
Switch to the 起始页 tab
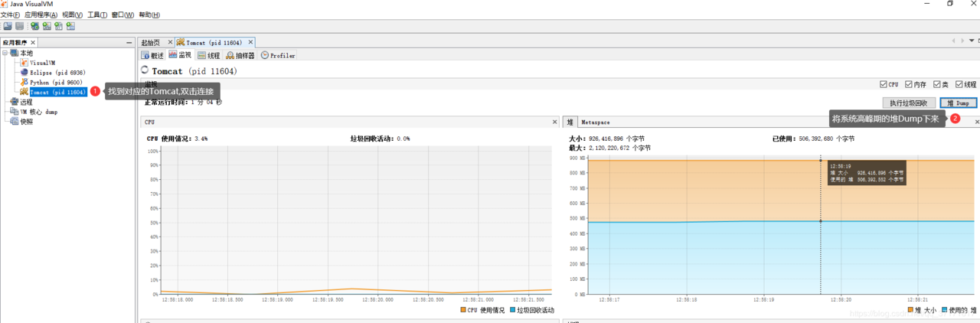click(151, 43)
